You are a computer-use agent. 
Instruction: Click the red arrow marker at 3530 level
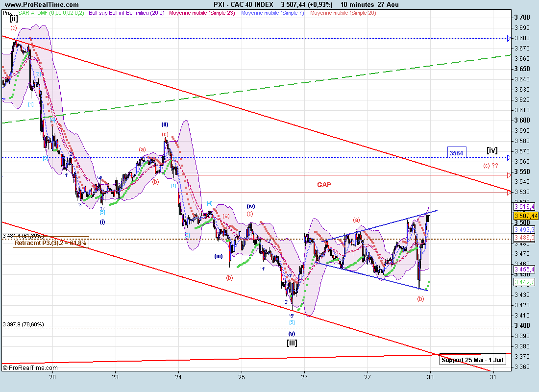pyautogui.click(x=509, y=193)
